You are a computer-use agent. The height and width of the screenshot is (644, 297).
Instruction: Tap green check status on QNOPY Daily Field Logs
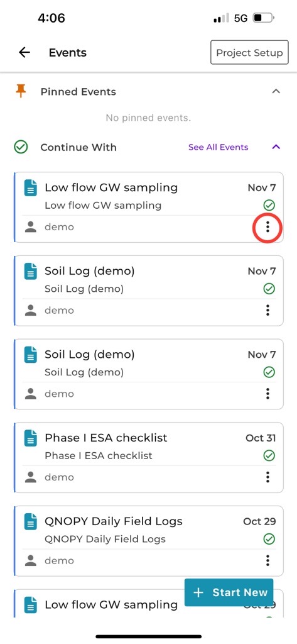tap(269, 539)
